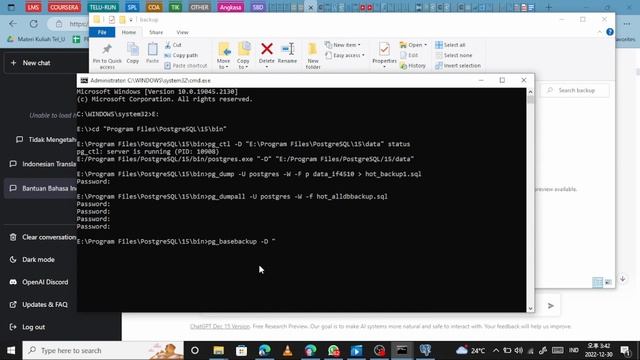Select the LMS browser tab group
Image resolution: width=640 pixels, height=360 pixels.
click(x=33, y=7)
